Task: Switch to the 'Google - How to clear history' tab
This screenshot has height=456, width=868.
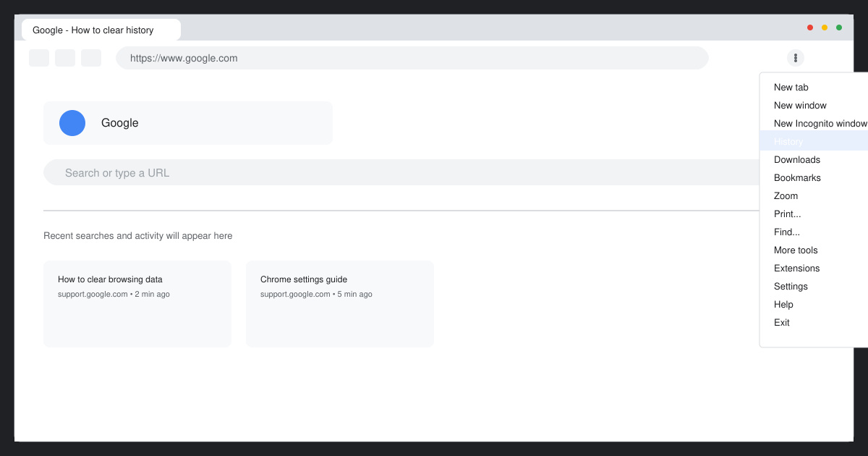Action: (x=101, y=30)
